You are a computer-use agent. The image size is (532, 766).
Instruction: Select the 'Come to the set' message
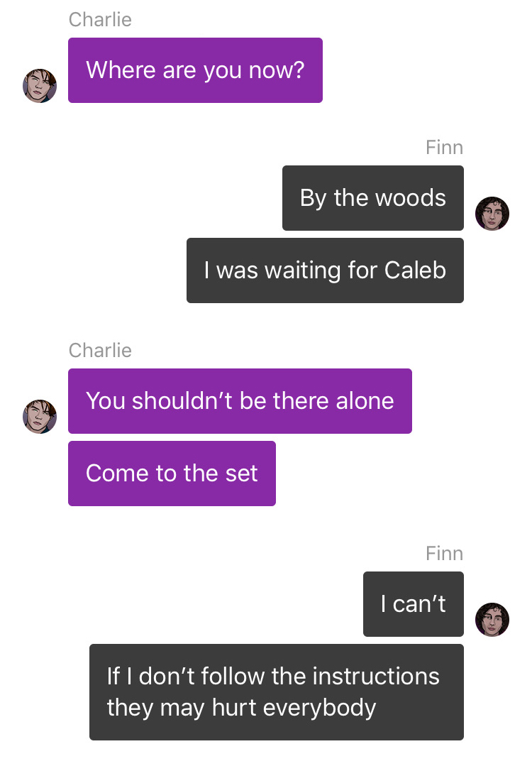[172, 474]
